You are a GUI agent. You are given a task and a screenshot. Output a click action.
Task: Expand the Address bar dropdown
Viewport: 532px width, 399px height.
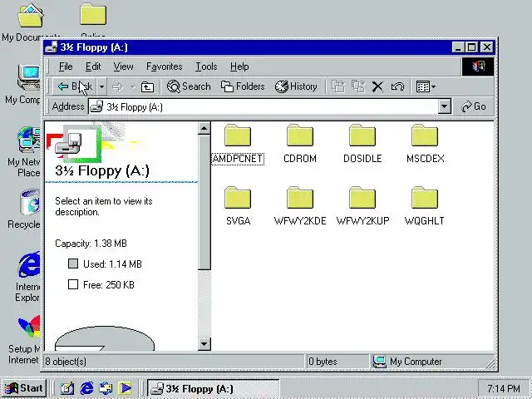tap(444, 107)
